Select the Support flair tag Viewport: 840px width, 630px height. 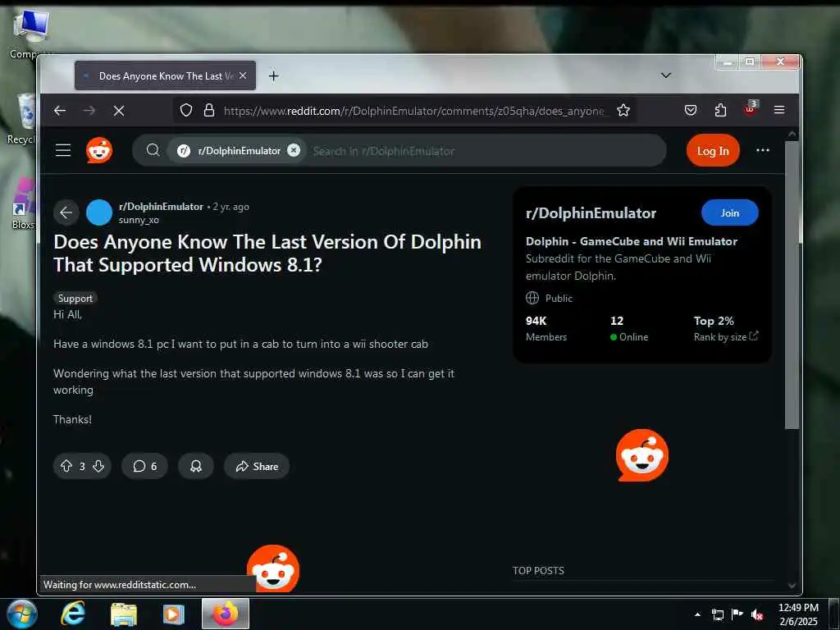75,299
